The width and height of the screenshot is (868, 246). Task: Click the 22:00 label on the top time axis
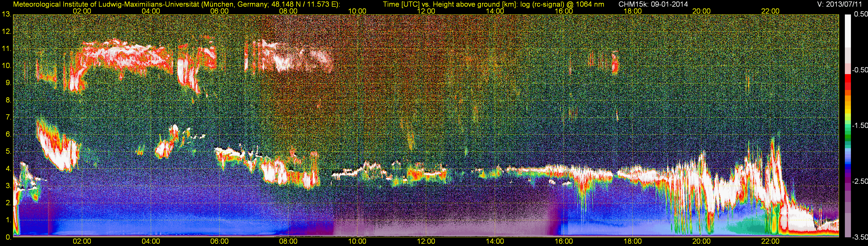click(x=770, y=11)
